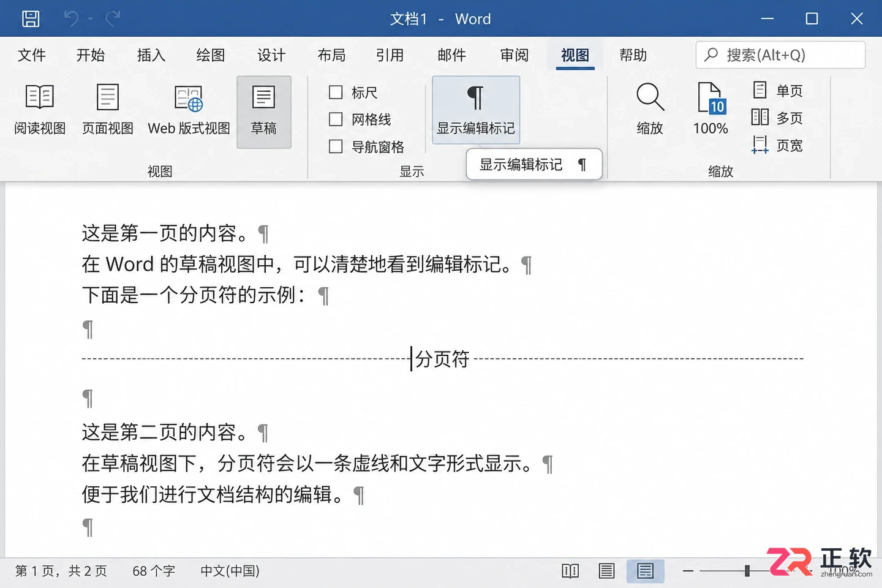Switch to 页面视图 page layout view
This screenshot has height=588, width=882.
tap(108, 111)
